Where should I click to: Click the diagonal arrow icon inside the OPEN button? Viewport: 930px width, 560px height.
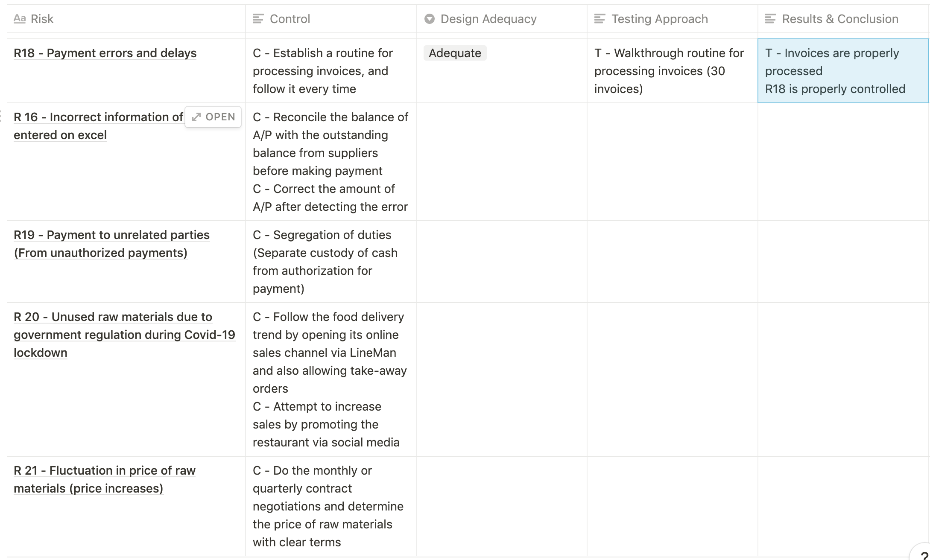[x=197, y=117]
